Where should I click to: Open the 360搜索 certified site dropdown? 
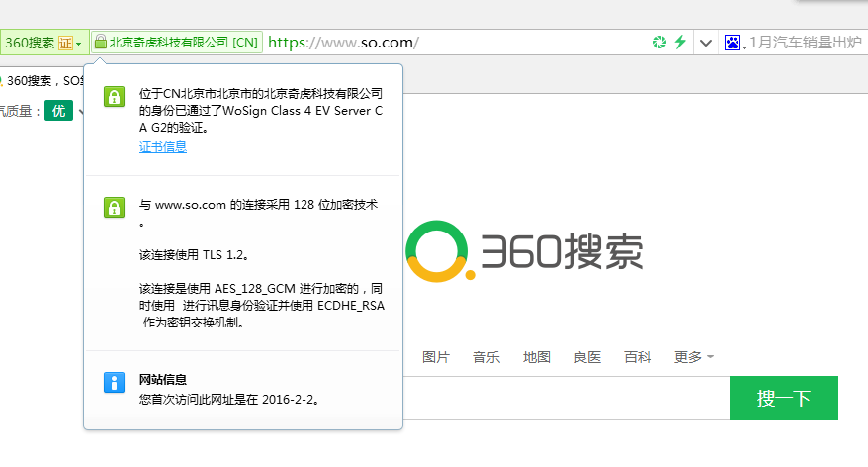pos(78,44)
